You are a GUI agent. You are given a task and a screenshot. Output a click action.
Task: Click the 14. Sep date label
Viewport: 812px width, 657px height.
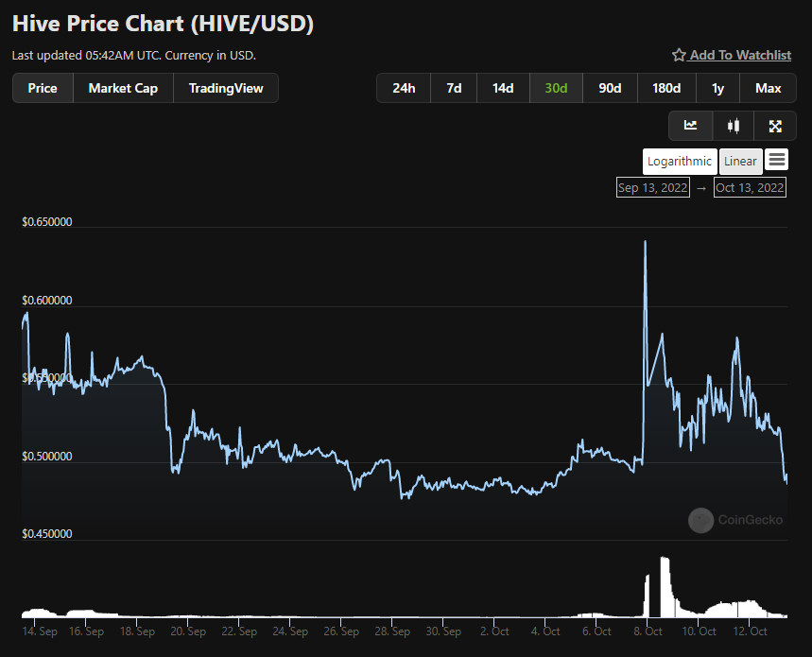coord(40,631)
